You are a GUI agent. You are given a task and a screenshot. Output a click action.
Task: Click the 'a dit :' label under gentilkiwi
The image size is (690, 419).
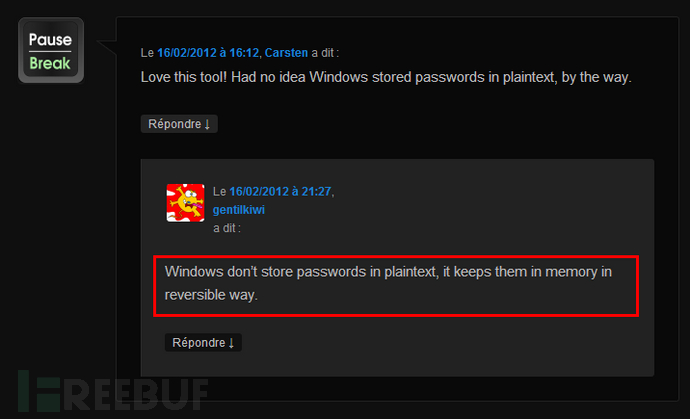pos(227,228)
